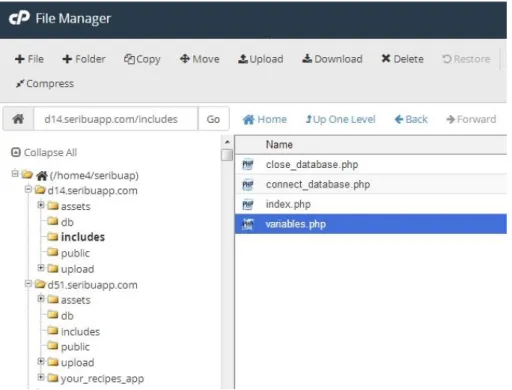Click the Copy toolbar button

click(x=142, y=59)
